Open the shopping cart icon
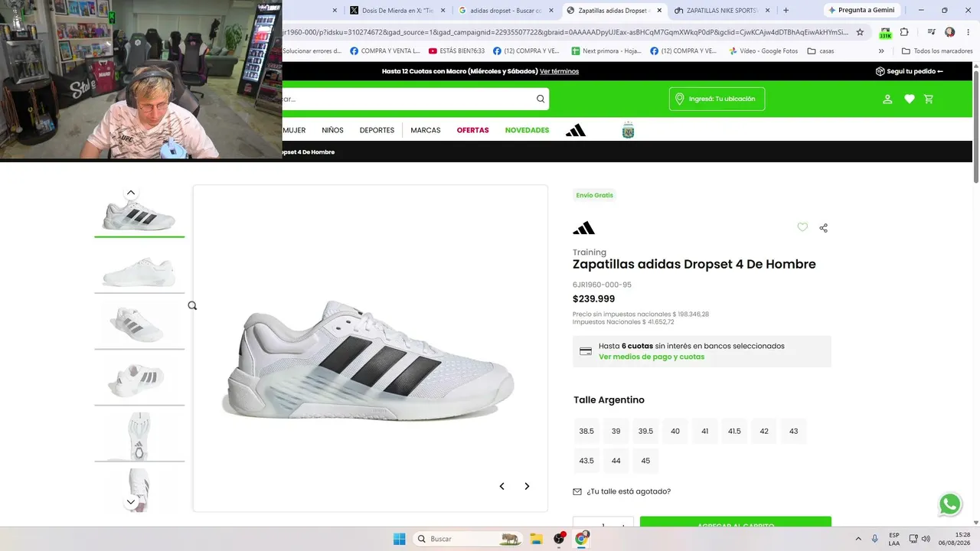 (x=929, y=99)
